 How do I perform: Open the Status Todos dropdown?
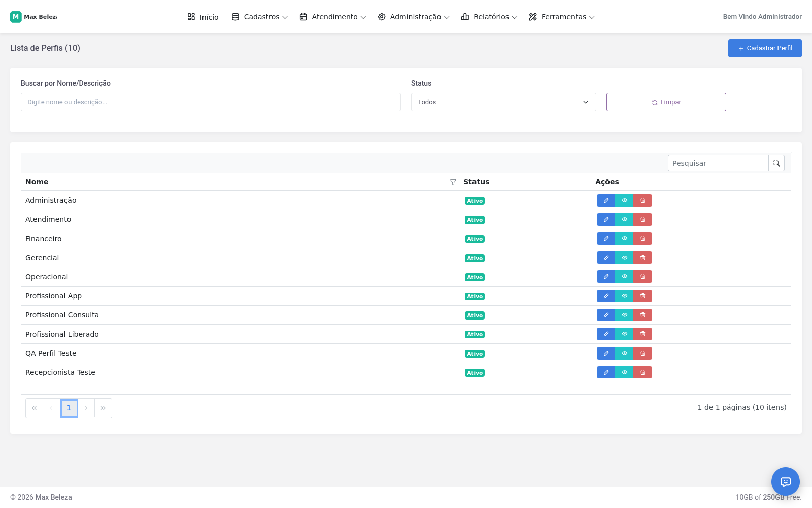[x=503, y=102]
